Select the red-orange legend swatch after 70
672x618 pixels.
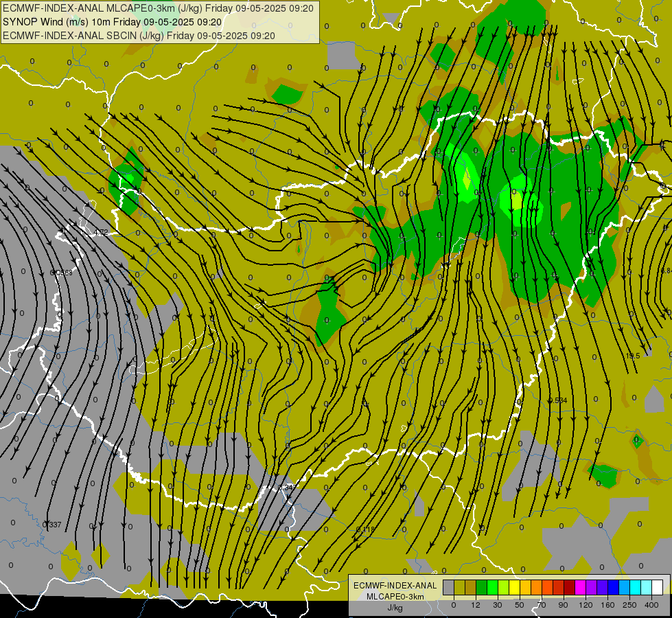tap(548, 588)
